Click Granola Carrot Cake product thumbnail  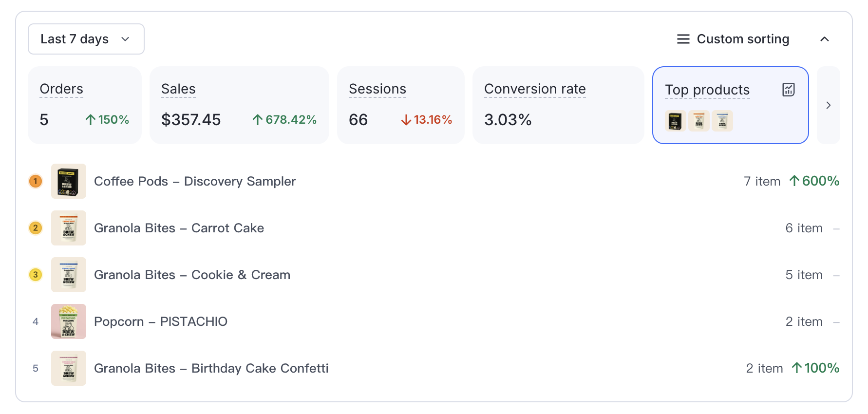[x=69, y=228]
